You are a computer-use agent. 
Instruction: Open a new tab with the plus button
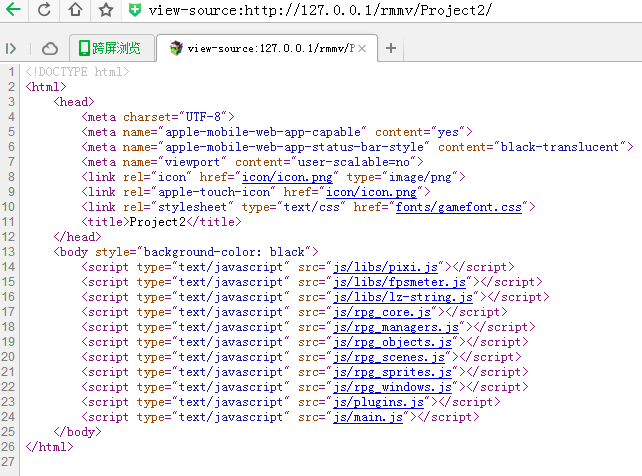tap(391, 48)
